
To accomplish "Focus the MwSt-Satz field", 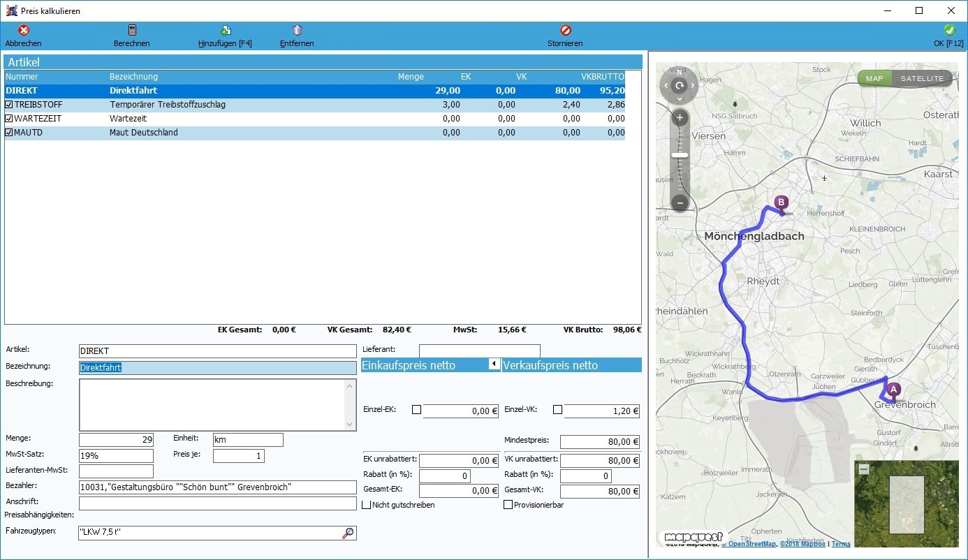I will tap(116, 456).
